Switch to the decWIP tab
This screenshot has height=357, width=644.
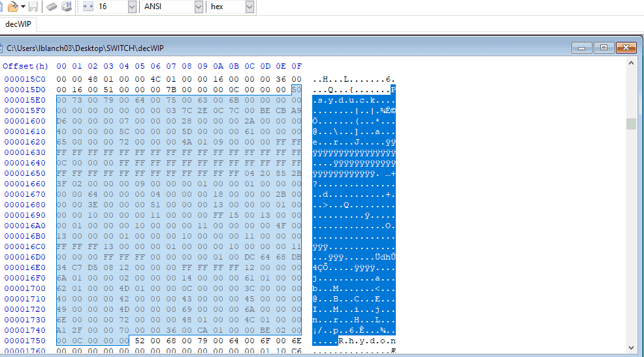pos(18,24)
